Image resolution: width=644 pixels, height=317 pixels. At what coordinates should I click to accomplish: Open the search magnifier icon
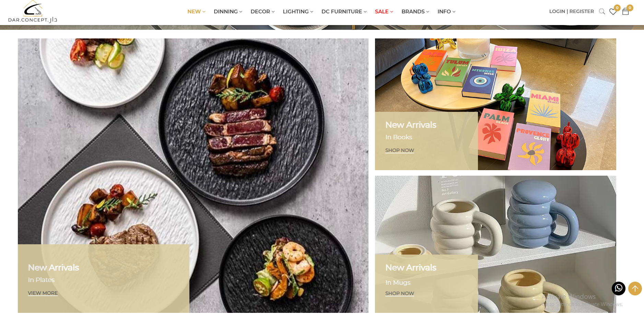tap(602, 12)
